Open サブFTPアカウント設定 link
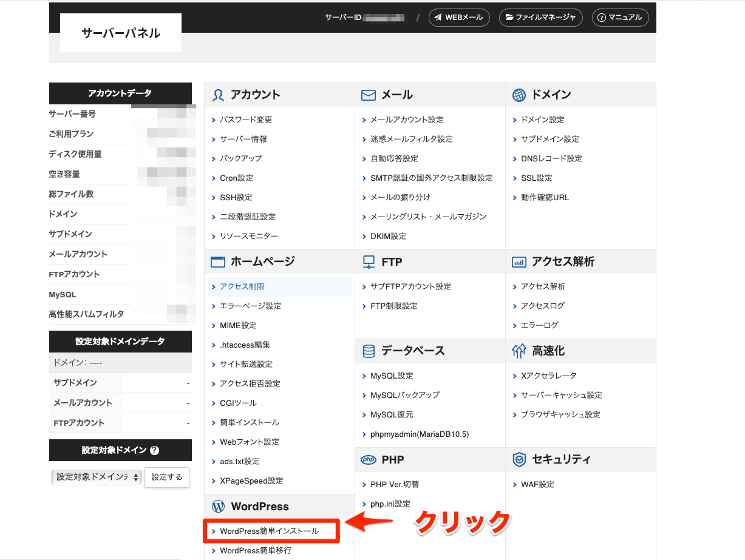The width and height of the screenshot is (745, 560). tap(410, 286)
